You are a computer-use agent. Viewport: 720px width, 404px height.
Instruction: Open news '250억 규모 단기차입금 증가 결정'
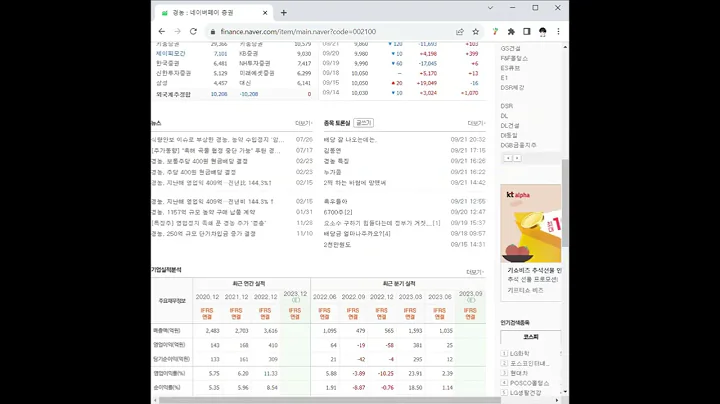click(203, 234)
